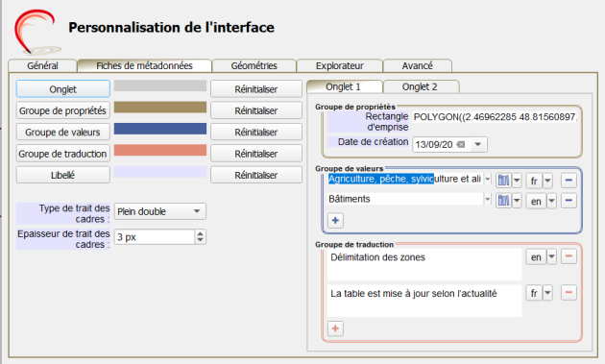Viewport: 605px width, 364px height.
Task: Select Fiches de métadonnées tab
Action: coord(144,65)
